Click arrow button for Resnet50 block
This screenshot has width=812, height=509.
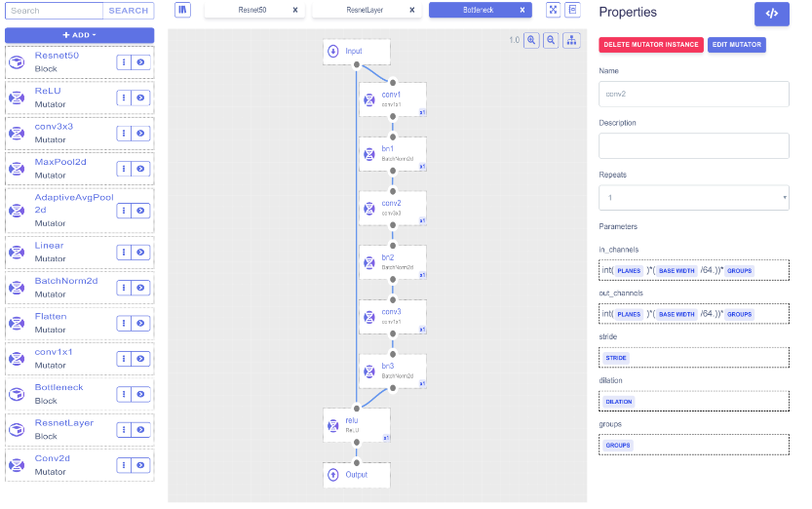140,62
